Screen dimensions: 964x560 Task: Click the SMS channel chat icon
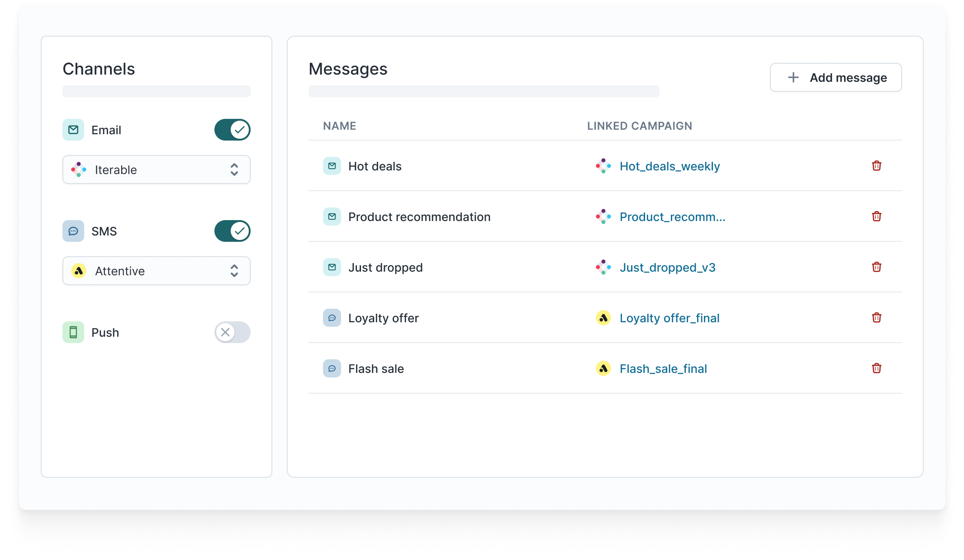[x=73, y=231]
